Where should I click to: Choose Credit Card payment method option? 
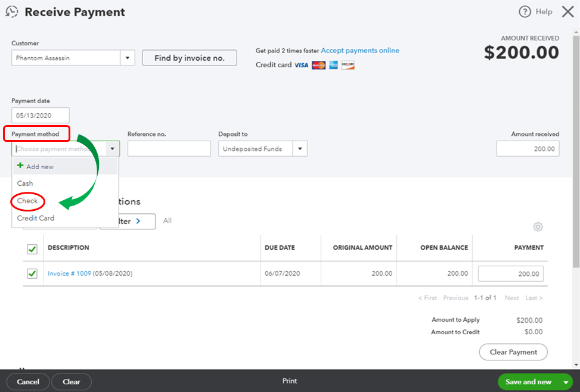click(36, 218)
